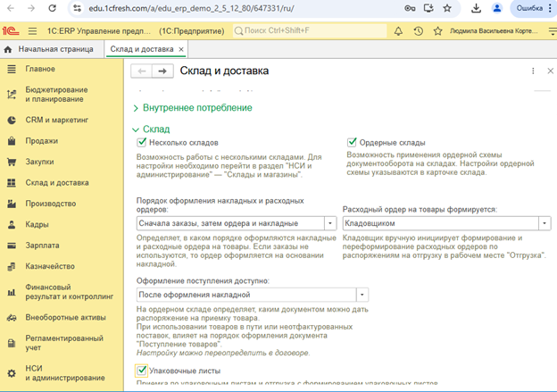This screenshot has width=557, height=392.
Task: Click the install app icon in address bar
Action: (x=428, y=8)
